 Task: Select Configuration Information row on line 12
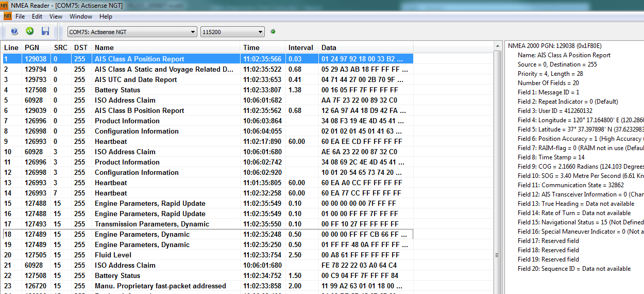point(207,172)
